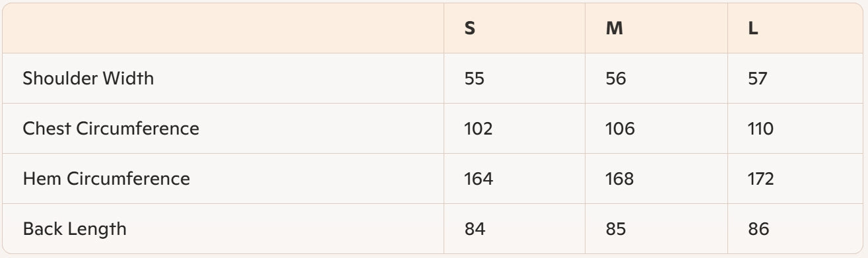This screenshot has height=258, width=868.
Task: Click the Shoulder Width value 55
Action: point(475,79)
